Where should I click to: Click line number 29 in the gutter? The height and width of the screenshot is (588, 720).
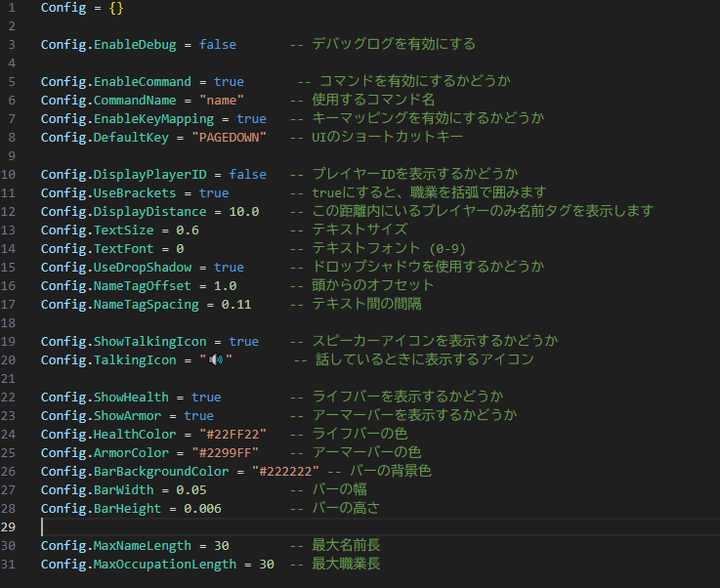point(8,526)
